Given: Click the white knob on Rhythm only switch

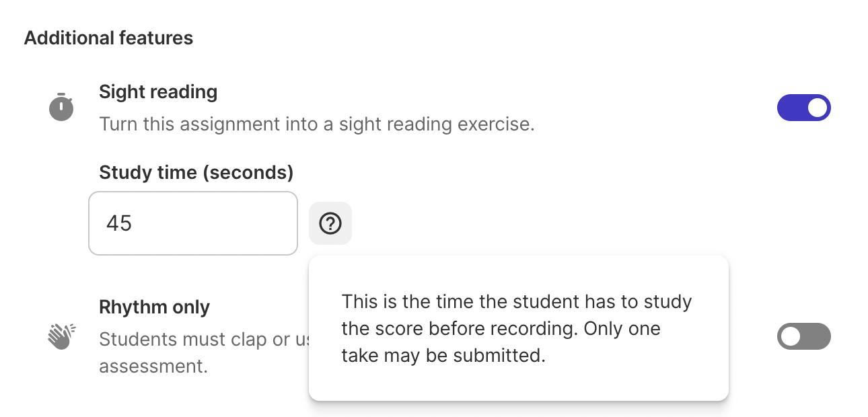Looking at the screenshot, I should 791,336.
